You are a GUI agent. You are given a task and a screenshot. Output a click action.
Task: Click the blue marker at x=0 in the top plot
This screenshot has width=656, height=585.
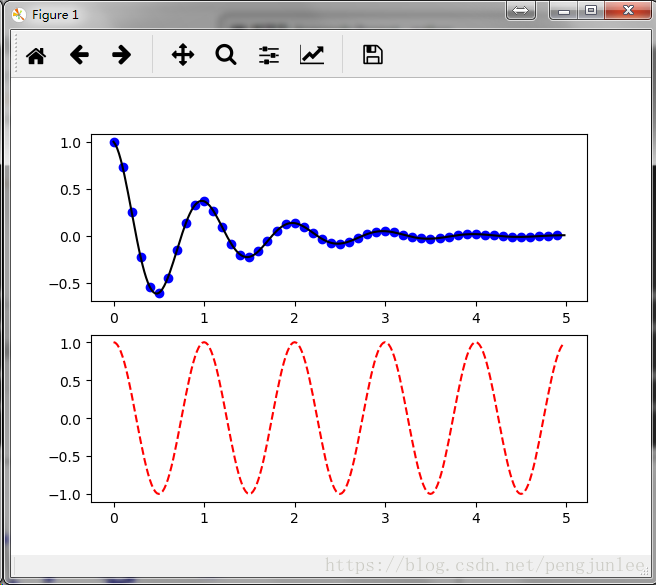(x=114, y=143)
